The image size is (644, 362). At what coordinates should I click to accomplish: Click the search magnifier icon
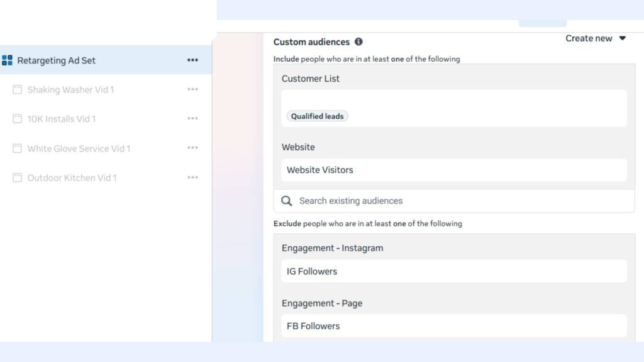287,201
